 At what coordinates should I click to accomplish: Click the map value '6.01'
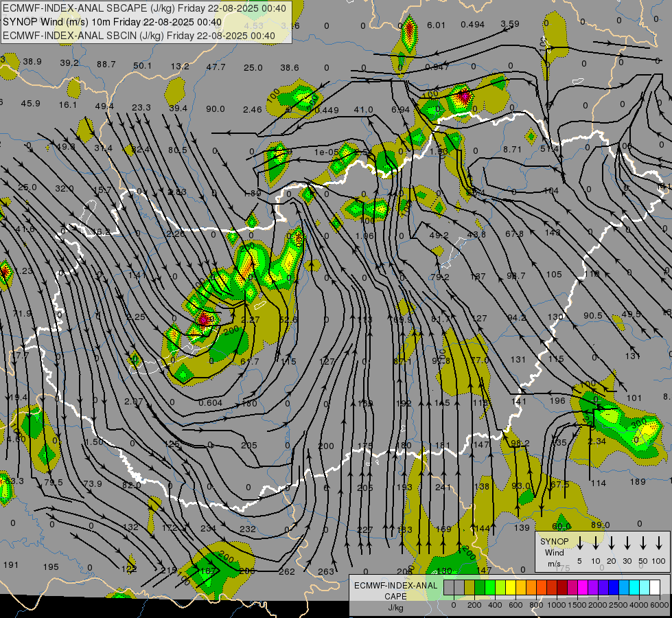[436, 25]
